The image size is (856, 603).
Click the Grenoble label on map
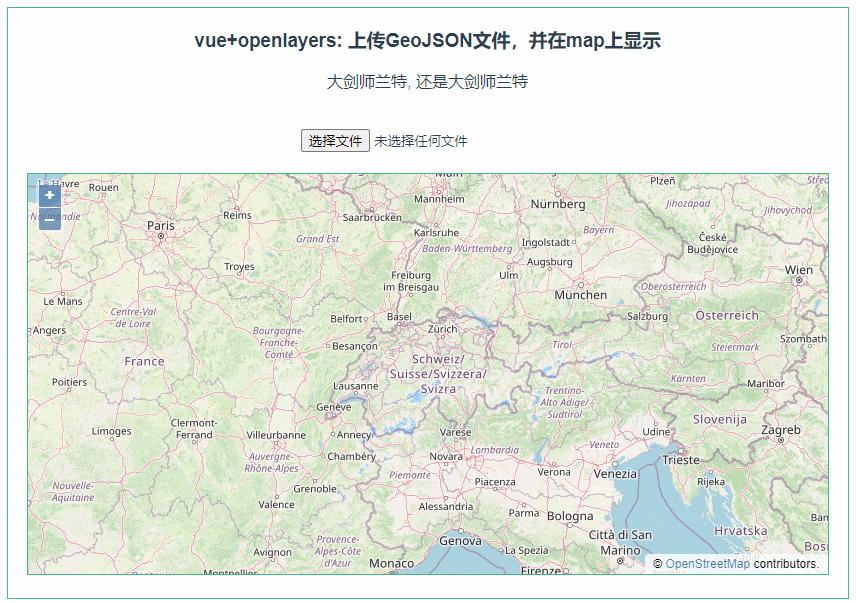click(315, 489)
